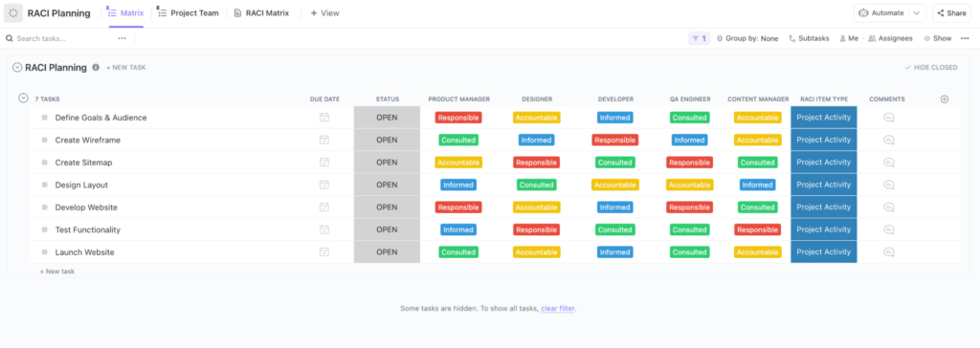Screen dimensions: 980x348
Task: Switch to the Project Team tab
Action: pyautogui.click(x=188, y=12)
